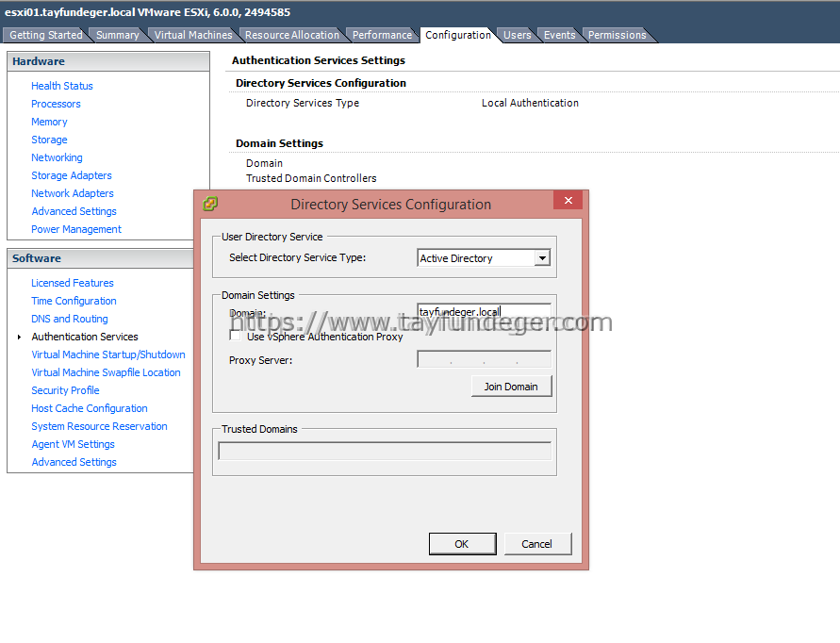Go to Networking settings
Image resolution: width=840 pixels, height=643 pixels.
pos(57,157)
